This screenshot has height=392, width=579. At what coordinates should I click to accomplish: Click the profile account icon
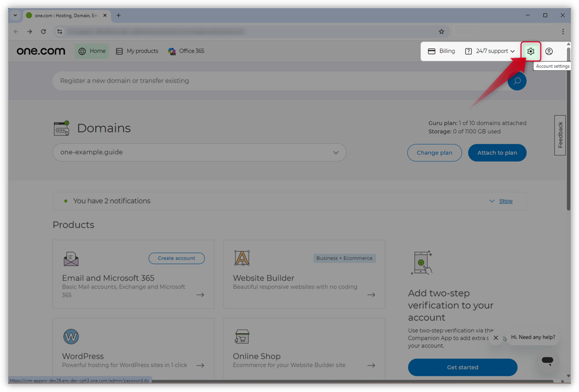549,51
